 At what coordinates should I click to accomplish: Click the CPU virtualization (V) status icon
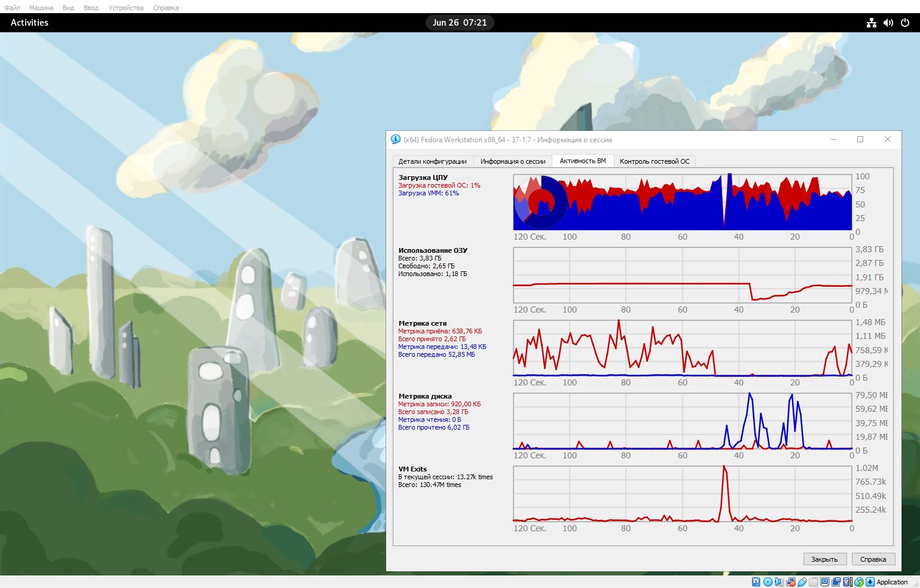847,582
